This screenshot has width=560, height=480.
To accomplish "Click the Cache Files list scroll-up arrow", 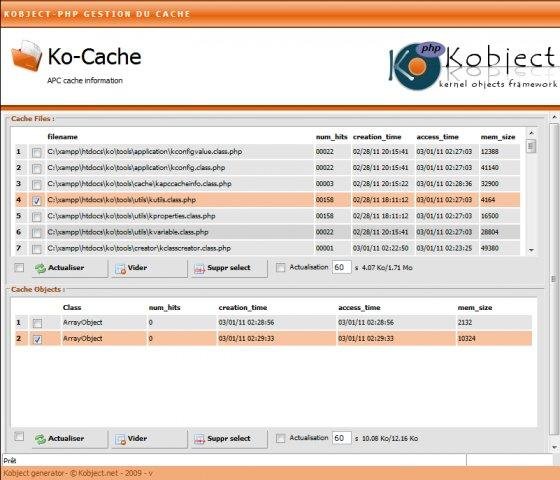I will tap(531, 133).
